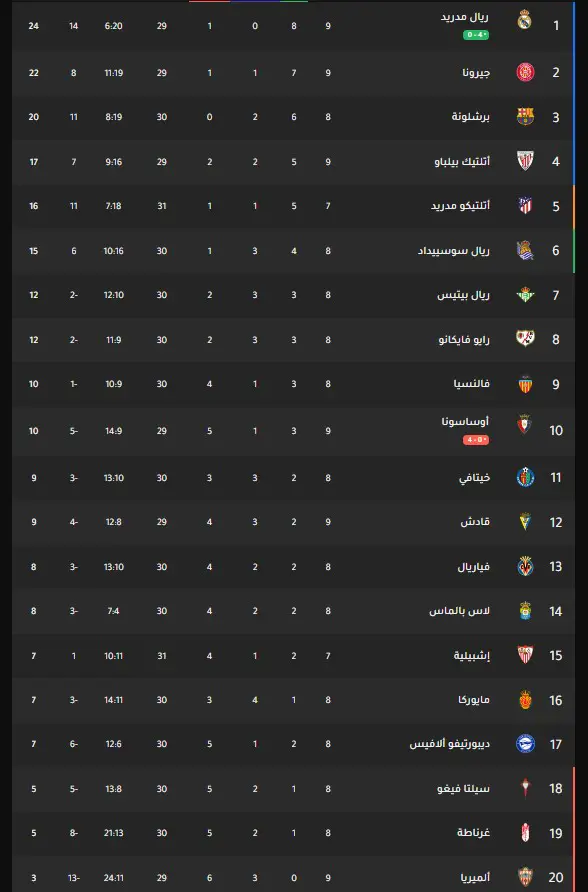This screenshot has height=892, width=588.
Task: Click the Real Betis green crest
Action: [x=525, y=295]
